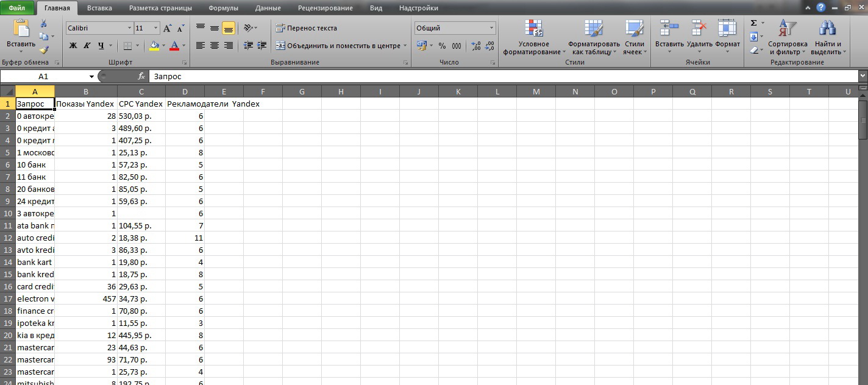Switch to the Формулы tab
Image resolution: width=868 pixels, height=385 pixels.
pos(223,9)
